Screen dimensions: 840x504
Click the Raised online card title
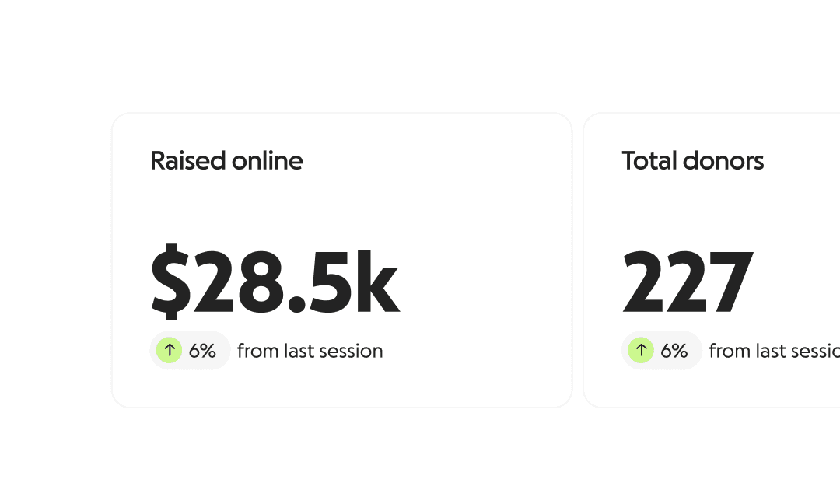tap(226, 161)
